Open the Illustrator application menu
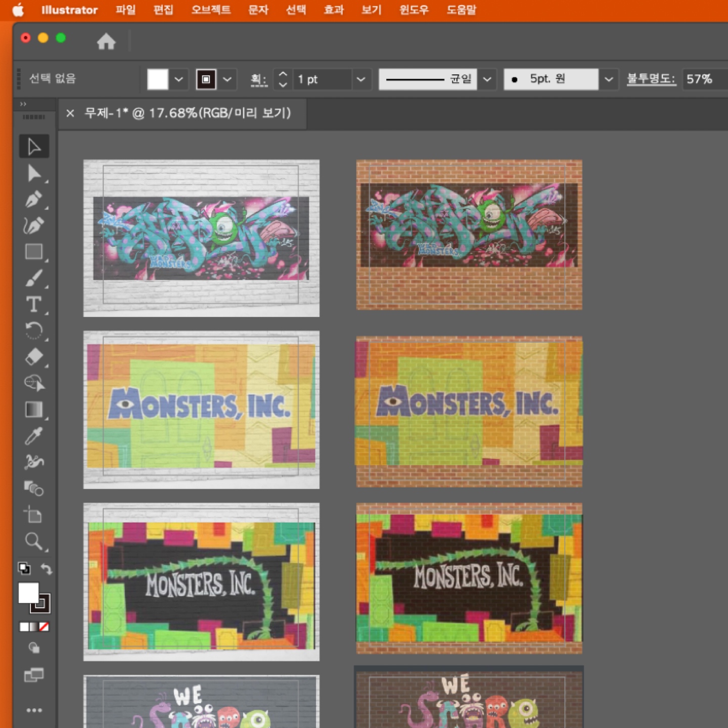728x728 pixels. (69, 10)
